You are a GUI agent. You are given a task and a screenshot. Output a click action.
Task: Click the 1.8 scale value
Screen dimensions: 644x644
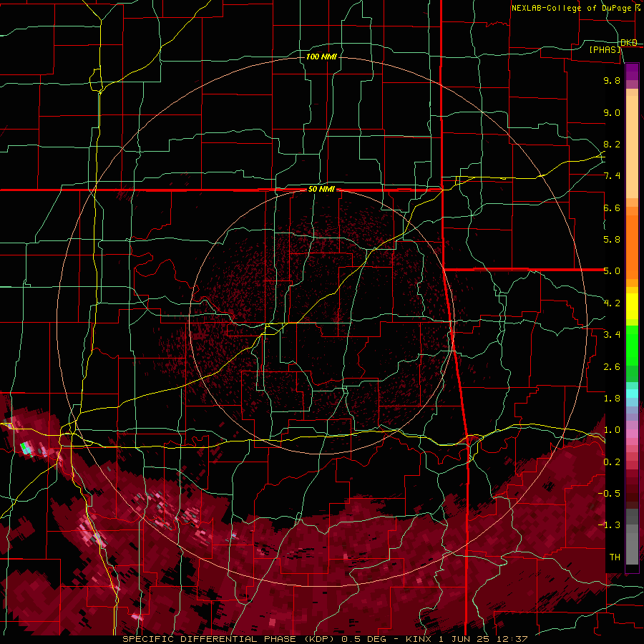pos(612,399)
